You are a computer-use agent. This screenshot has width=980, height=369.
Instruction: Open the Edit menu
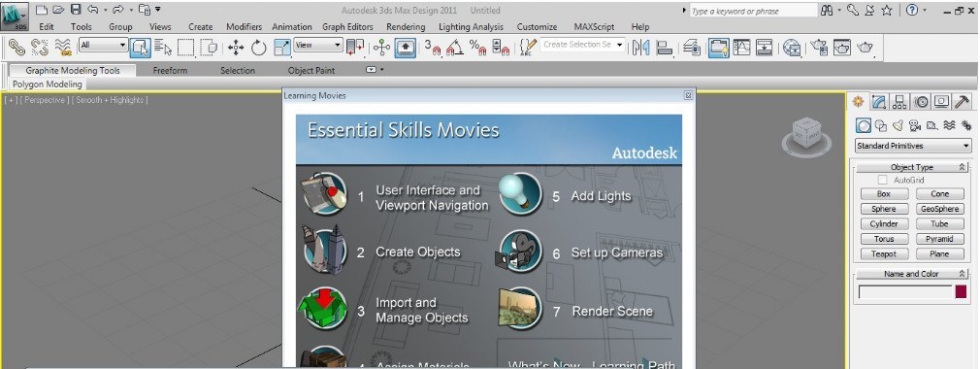click(47, 27)
